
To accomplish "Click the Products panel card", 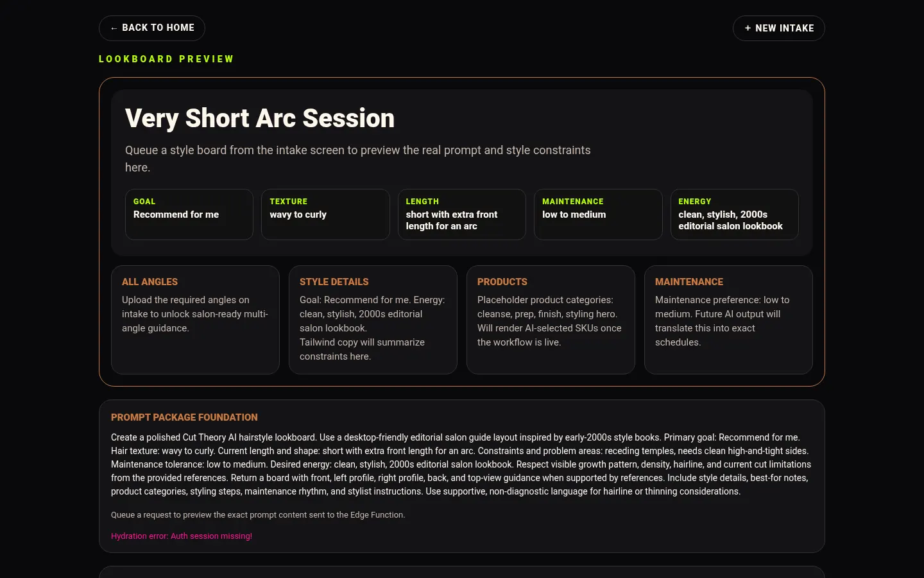I will point(551,320).
